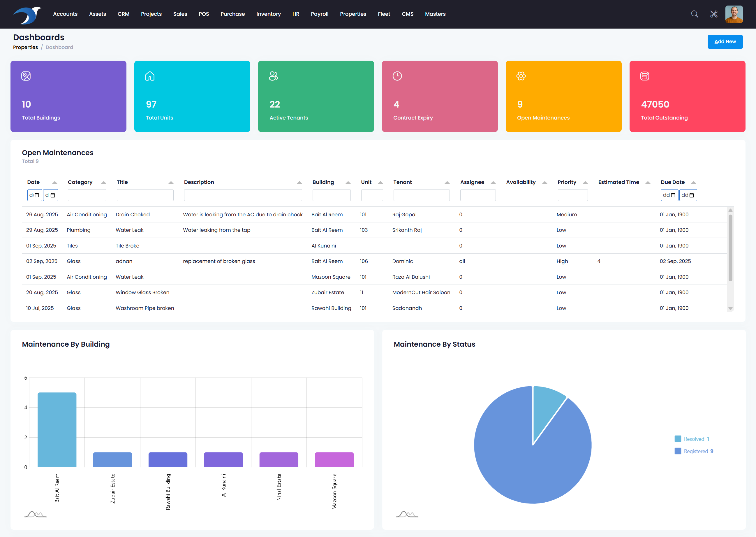Toggle ascending sort on the Date column
This screenshot has width=756, height=537.
pos(55,182)
